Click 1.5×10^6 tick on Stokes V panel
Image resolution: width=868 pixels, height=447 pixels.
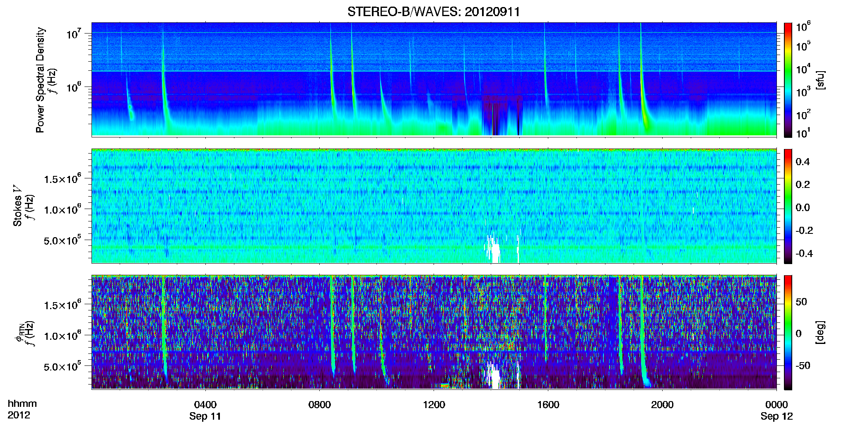click(63, 179)
